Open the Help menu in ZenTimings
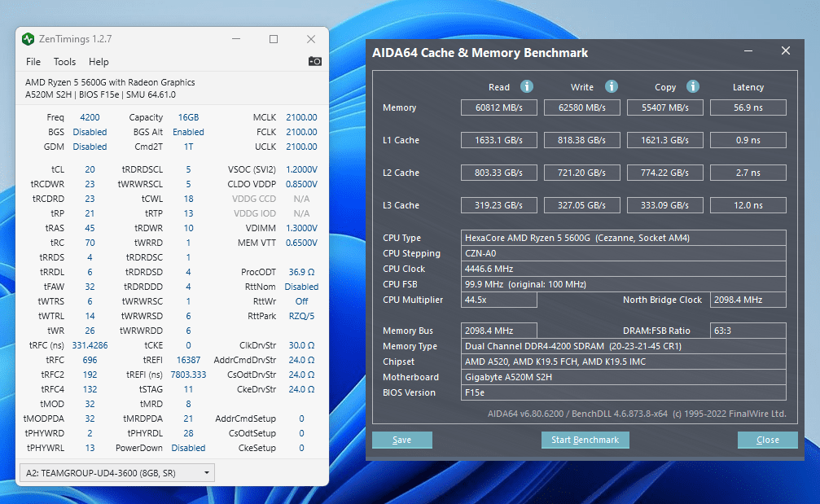820x504 pixels. 99,62
